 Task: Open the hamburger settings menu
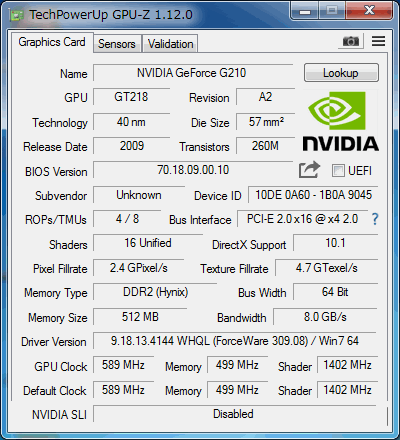[378, 41]
